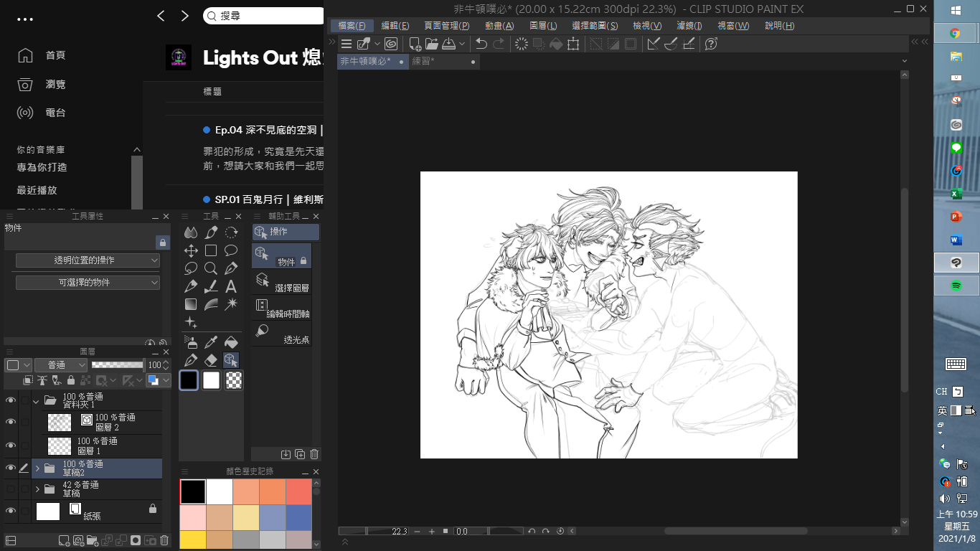This screenshot has height=551, width=980.
Task: Select the Lasso tool
Action: [x=191, y=268]
